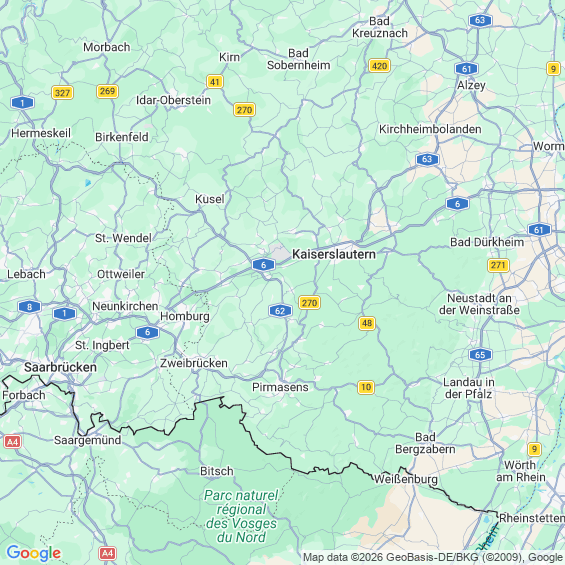Click the Pirmasens town label

pos(280,387)
